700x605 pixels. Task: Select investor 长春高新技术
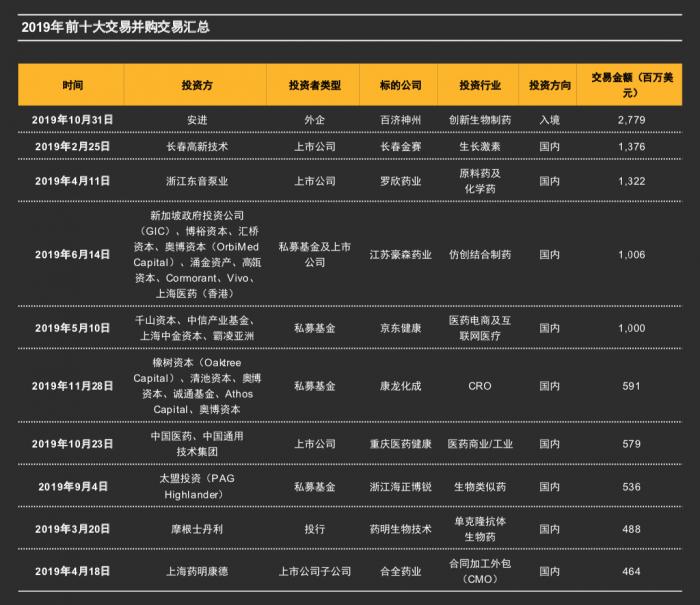tap(197, 146)
